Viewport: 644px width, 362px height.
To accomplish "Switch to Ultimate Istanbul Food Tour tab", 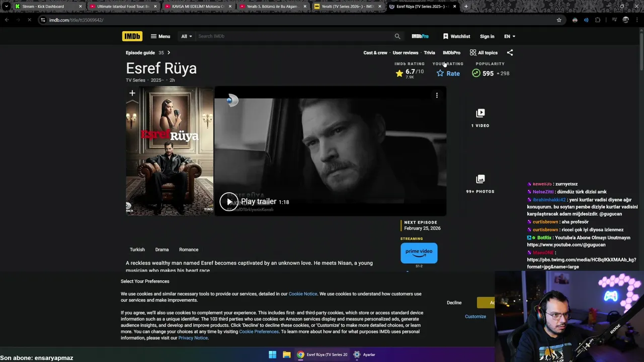I will coord(122,7).
